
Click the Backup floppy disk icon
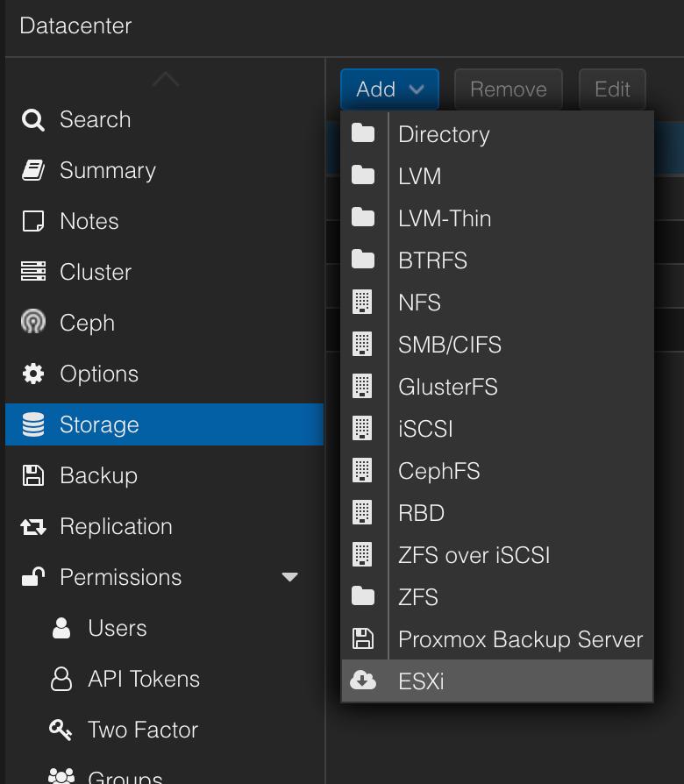(33, 476)
